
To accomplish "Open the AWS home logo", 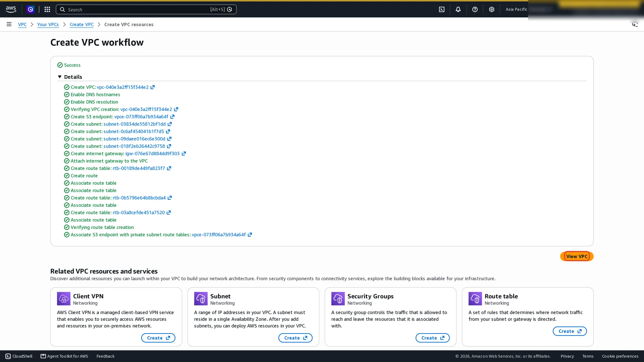I will click(x=11, y=9).
